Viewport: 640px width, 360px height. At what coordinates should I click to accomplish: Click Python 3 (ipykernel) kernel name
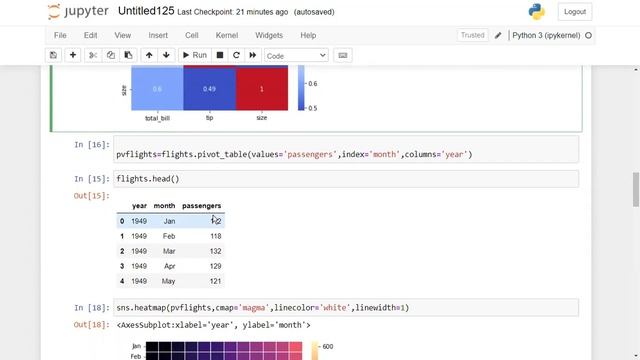click(546, 36)
